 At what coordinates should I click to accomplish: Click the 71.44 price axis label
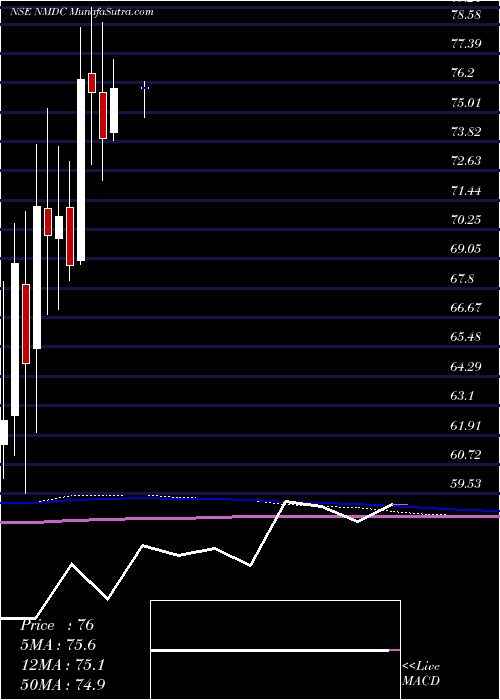coord(465,191)
